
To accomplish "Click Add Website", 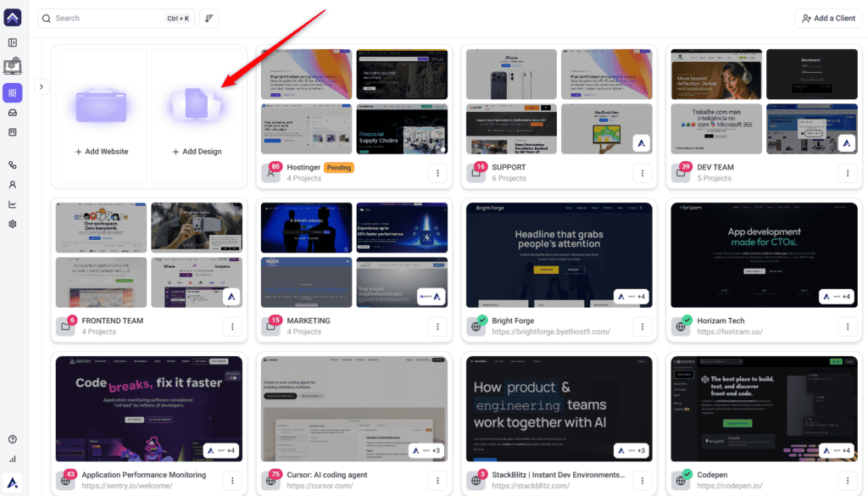I will click(x=102, y=116).
